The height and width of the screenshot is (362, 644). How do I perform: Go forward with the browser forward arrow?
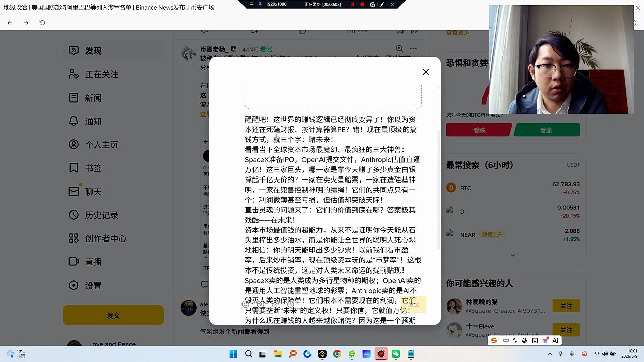pos(26,23)
